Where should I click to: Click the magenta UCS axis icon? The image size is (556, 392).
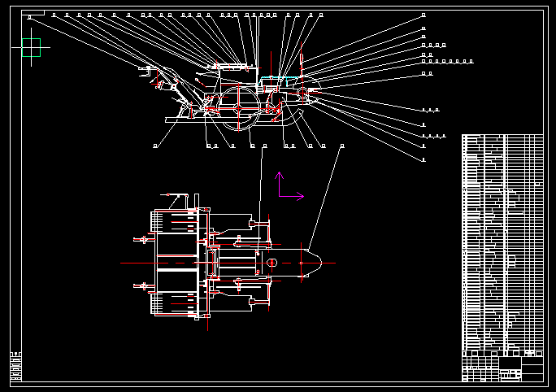coord(289,186)
